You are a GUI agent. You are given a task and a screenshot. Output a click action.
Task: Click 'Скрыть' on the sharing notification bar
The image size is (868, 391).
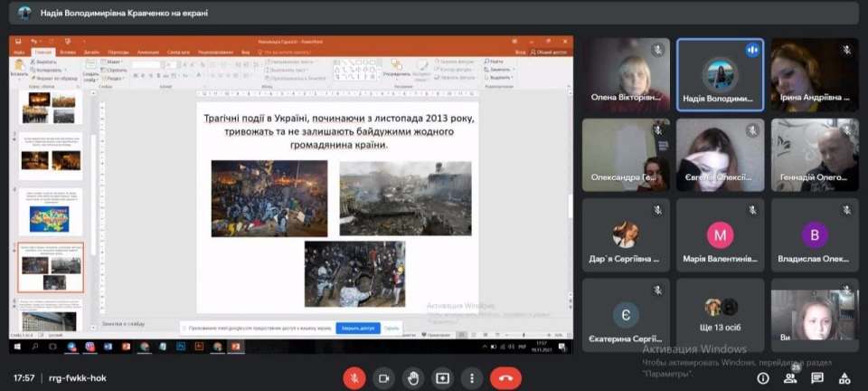point(391,328)
